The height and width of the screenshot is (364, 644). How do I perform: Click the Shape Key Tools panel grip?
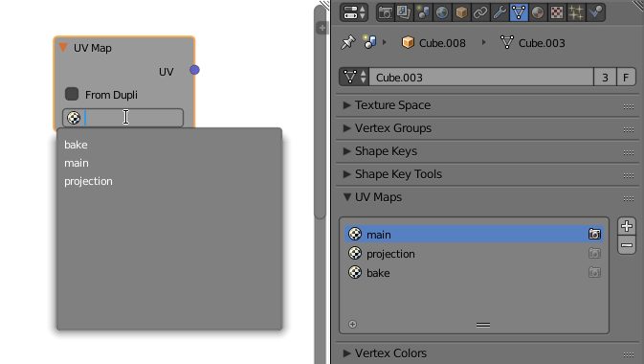(x=629, y=175)
